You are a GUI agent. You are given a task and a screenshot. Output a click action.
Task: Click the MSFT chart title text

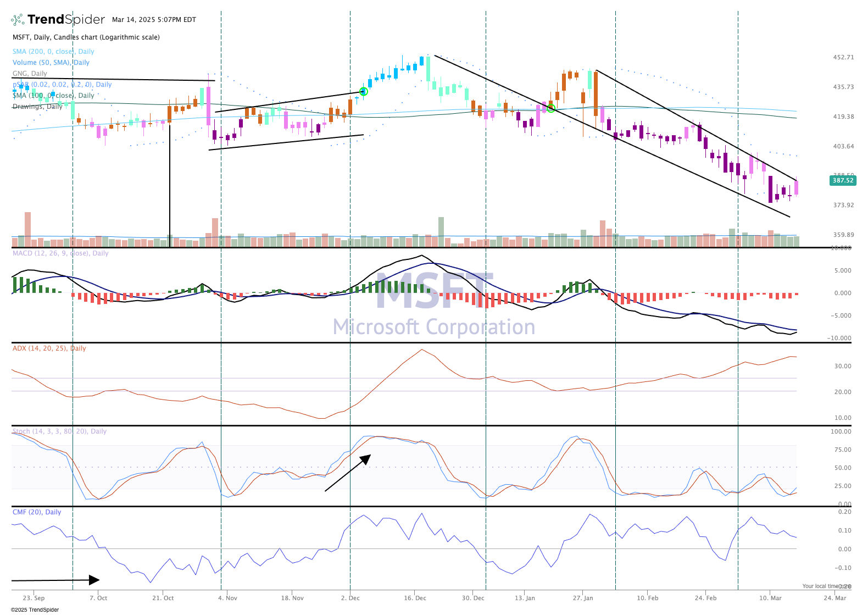86,37
